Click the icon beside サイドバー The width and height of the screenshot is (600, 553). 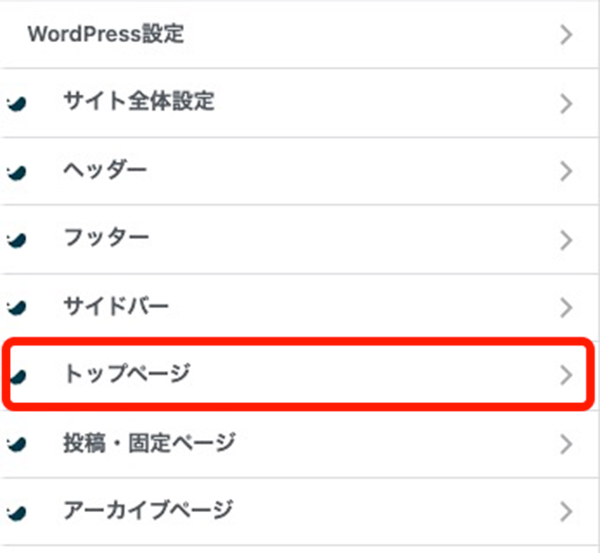[x=16, y=307]
